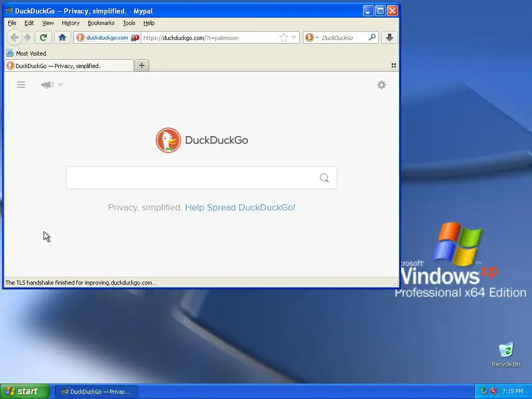The height and width of the screenshot is (399, 532).
Task: Open DuckDuckGo settings gear
Action: (x=381, y=85)
